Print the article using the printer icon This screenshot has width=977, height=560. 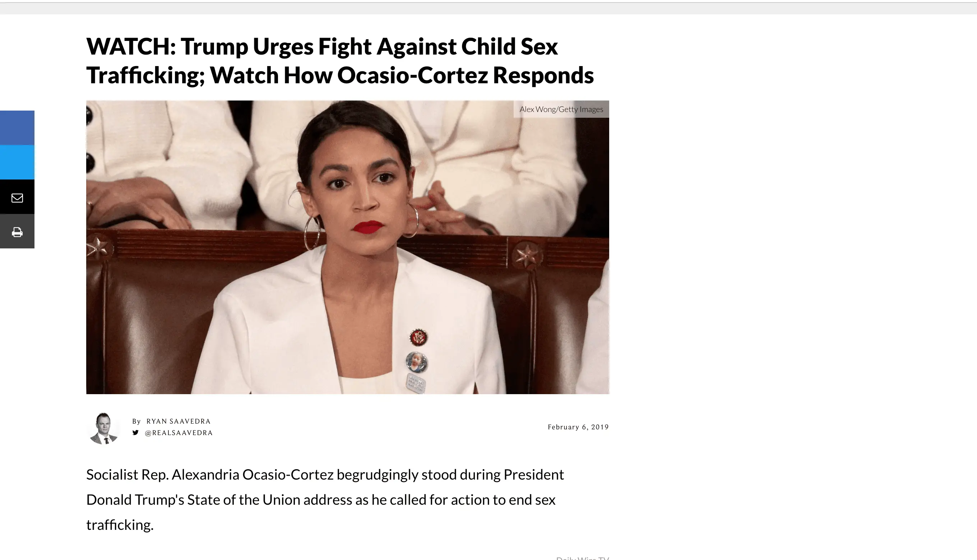[x=17, y=232]
